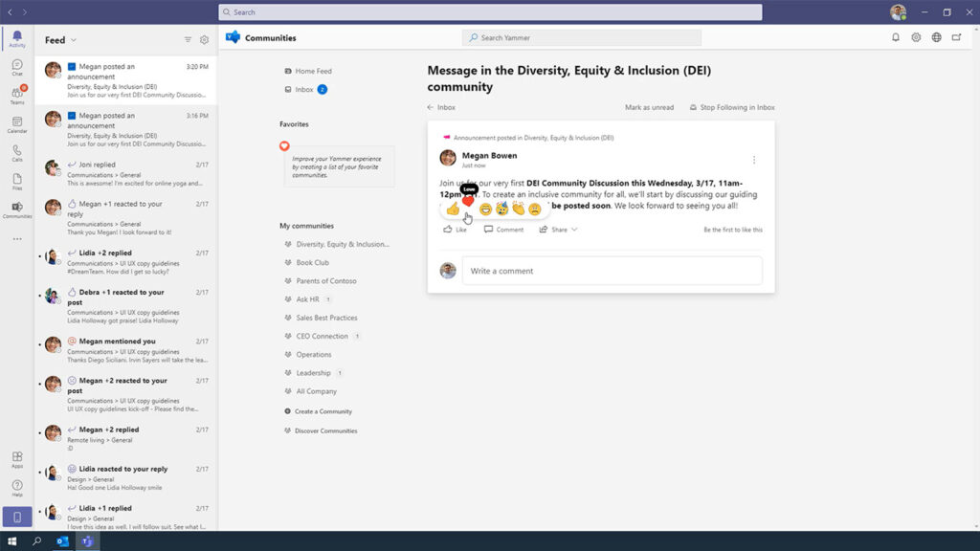Screen dimensions: 980x551
Task: Open the Windows Start menu
Action: [x=11, y=541]
